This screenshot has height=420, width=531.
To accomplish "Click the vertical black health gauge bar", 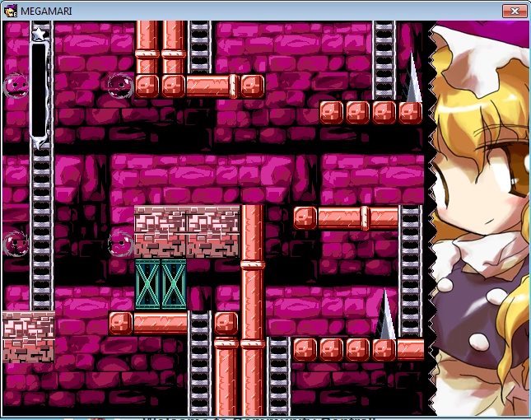I will (39, 90).
